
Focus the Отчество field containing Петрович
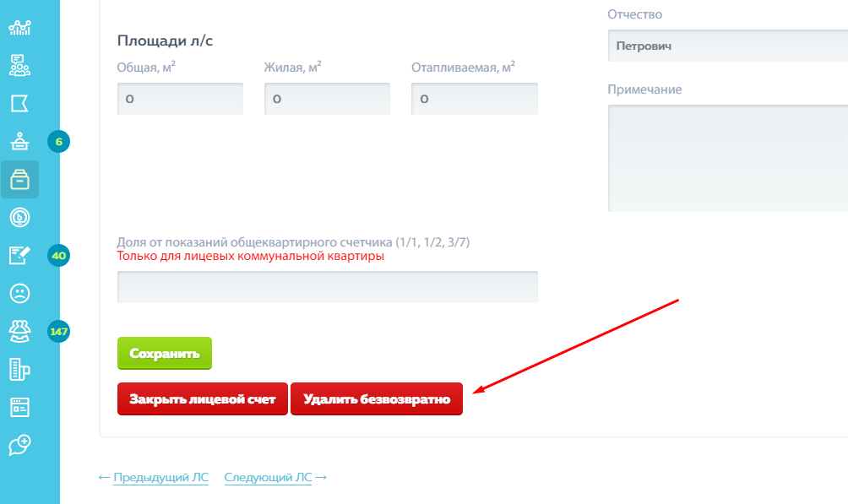coord(728,46)
